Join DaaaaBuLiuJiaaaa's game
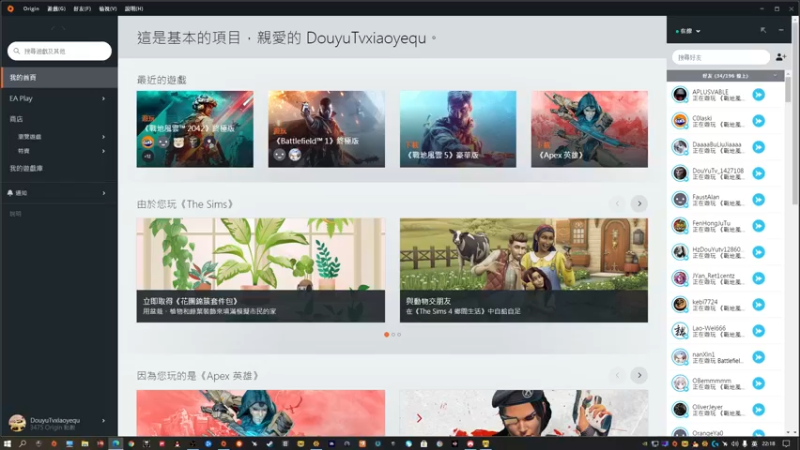This screenshot has width=800, height=450. click(759, 147)
